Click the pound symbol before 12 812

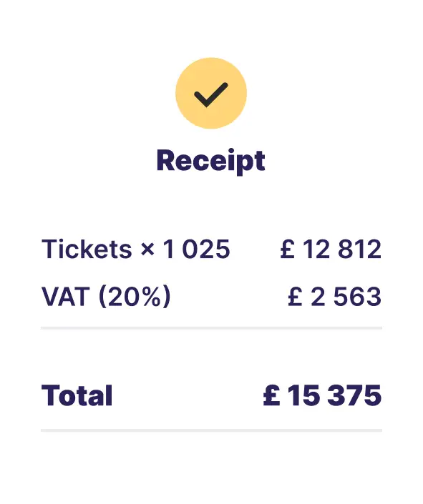point(288,249)
